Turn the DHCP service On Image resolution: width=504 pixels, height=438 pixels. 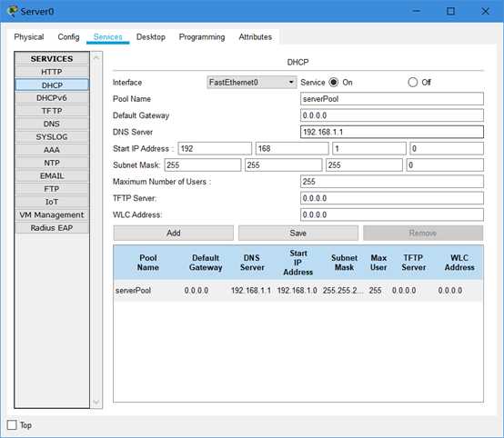pyautogui.click(x=334, y=83)
